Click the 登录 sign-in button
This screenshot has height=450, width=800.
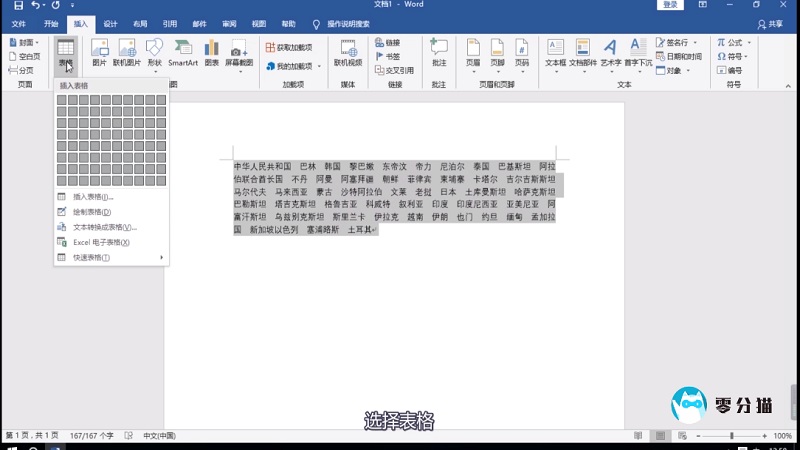[x=669, y=6]
